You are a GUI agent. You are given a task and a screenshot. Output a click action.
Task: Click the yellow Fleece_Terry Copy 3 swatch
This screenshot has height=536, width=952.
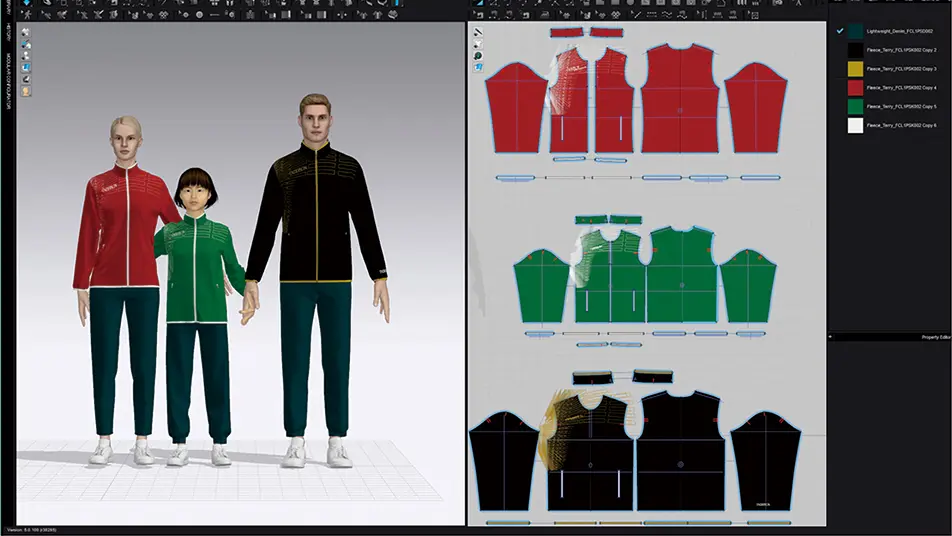(856, 68)
